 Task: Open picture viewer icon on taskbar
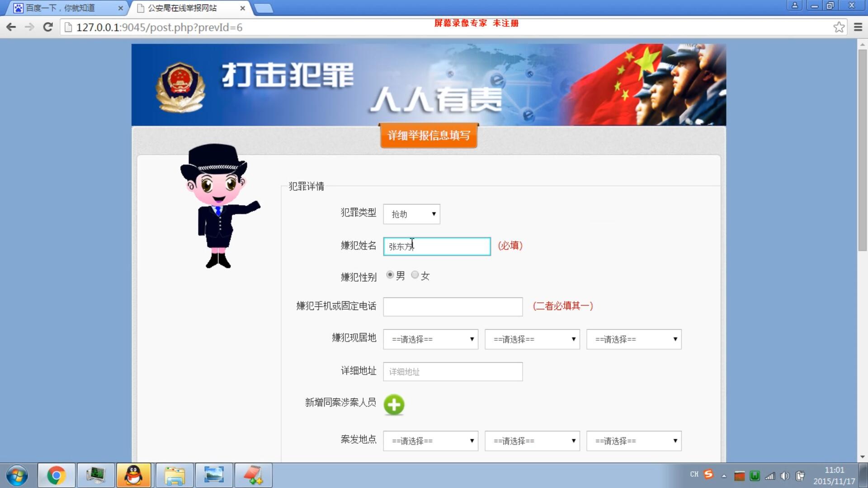pos(214,475)
